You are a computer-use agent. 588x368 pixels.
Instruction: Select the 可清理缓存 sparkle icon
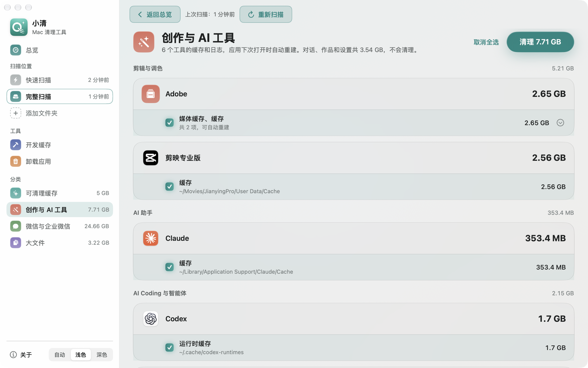tap(16, 193)
